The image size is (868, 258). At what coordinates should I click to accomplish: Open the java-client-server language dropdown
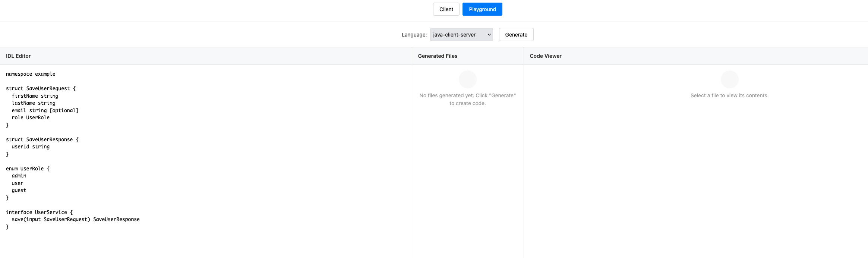coord(461,35)
